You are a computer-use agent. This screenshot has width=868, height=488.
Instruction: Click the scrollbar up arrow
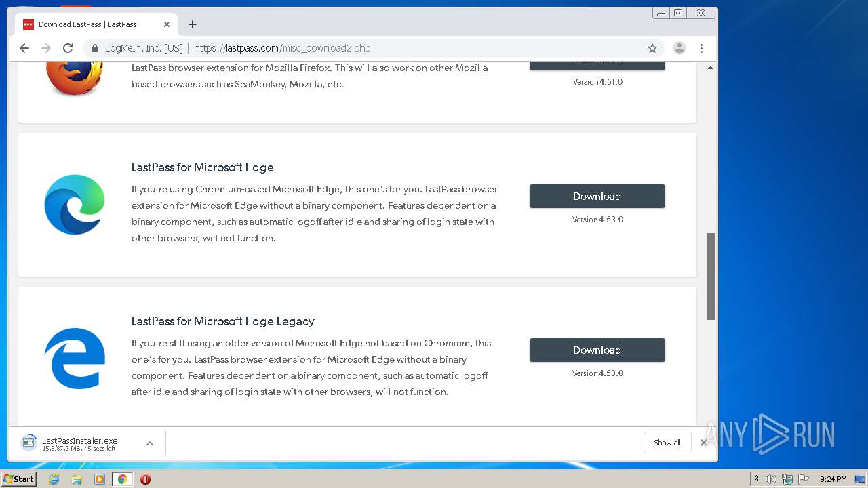[711, 68]
